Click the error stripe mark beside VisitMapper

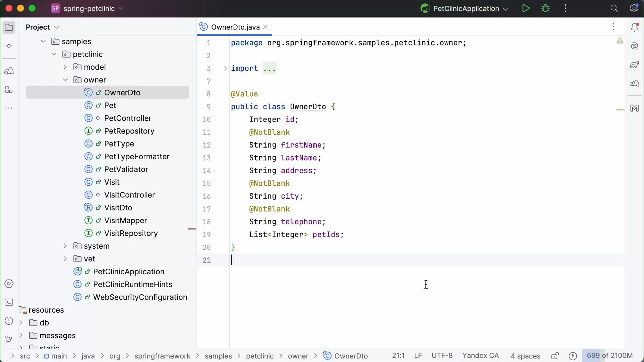pos(192,229)
